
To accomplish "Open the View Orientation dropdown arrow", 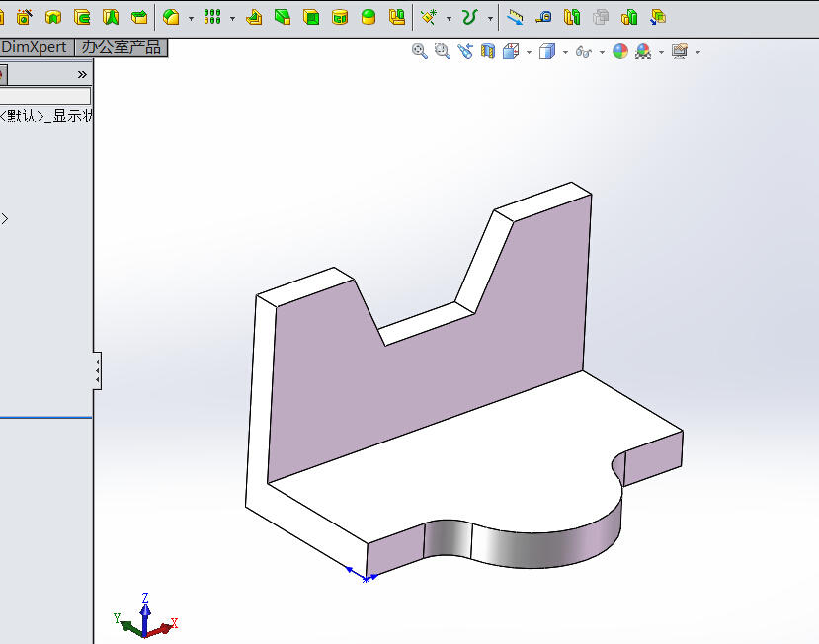I will coord(529,52).
